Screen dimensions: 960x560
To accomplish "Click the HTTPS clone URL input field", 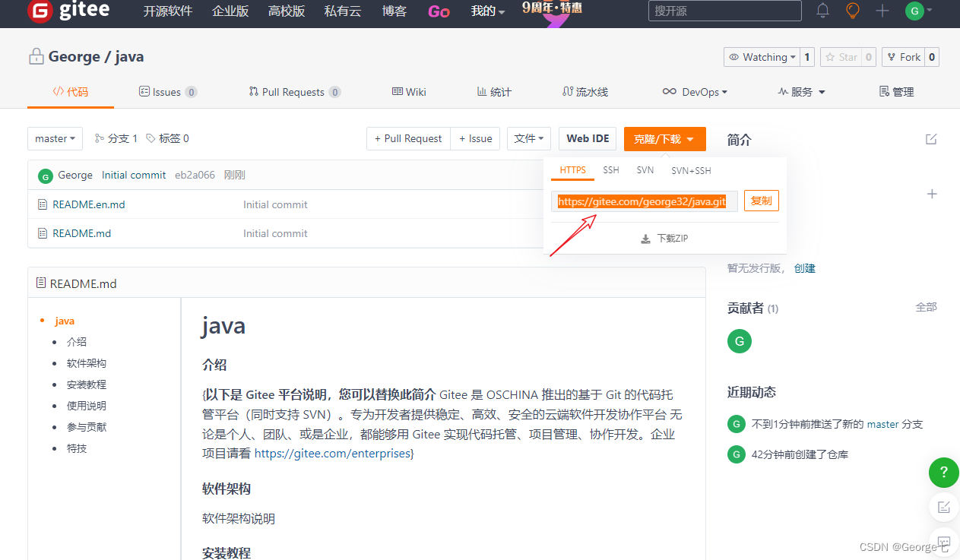I will [643, 200].
